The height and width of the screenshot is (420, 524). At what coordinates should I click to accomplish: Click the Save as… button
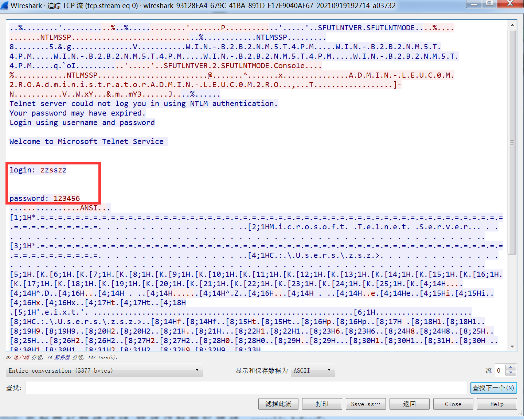click(x=365, y=404)
